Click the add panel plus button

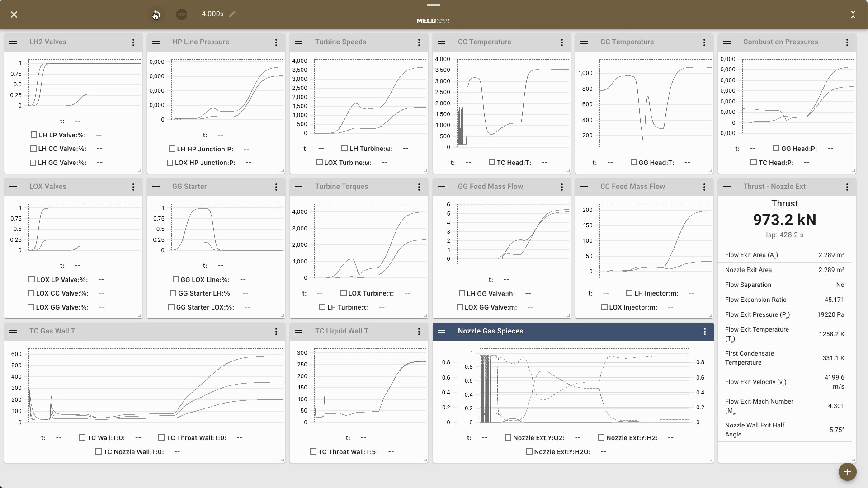847,472
